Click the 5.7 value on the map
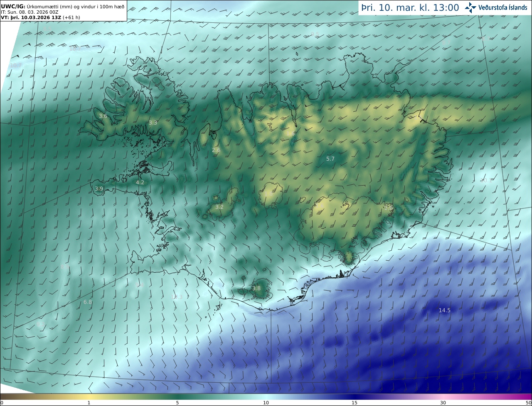Image resolution: width=532 pixels, height=406 pixels. tap(330, 159)
